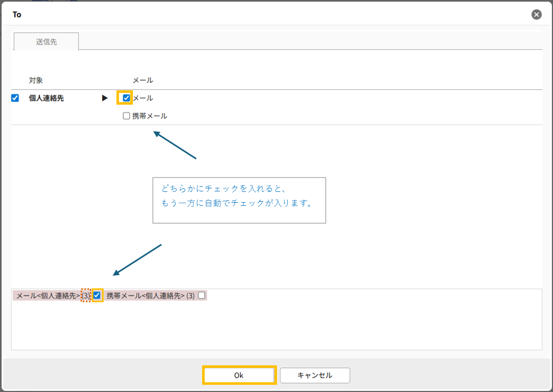Check the box after 携帯メール<個人連絡先> (3)

pos(202,296)
